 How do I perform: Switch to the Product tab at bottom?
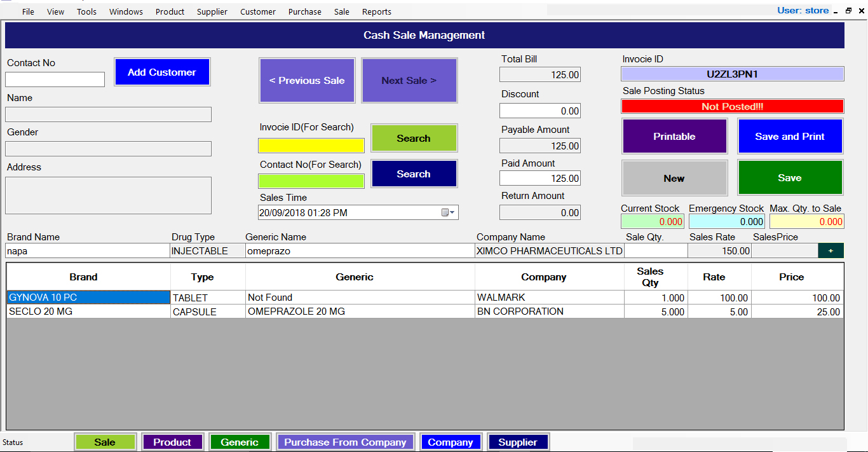(172, 442)
